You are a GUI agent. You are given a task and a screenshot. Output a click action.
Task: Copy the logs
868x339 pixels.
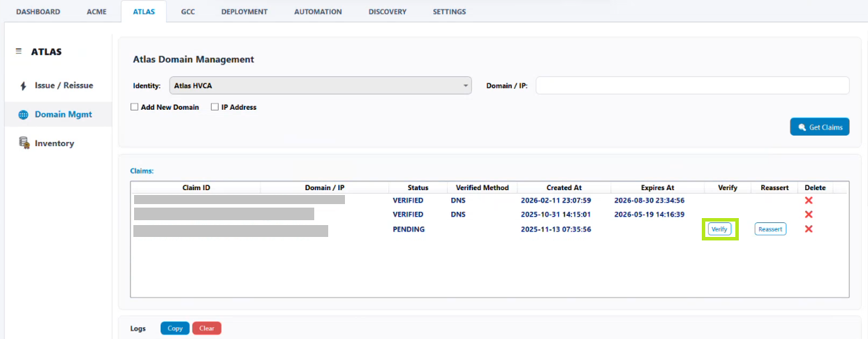pyautogui.click(x=175, y=329)
